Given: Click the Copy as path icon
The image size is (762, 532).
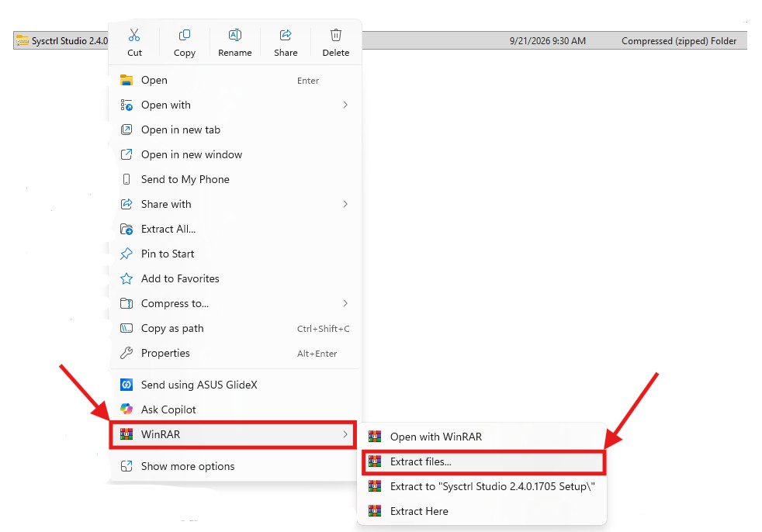Looking at the screenshot, I should (126, 329).
